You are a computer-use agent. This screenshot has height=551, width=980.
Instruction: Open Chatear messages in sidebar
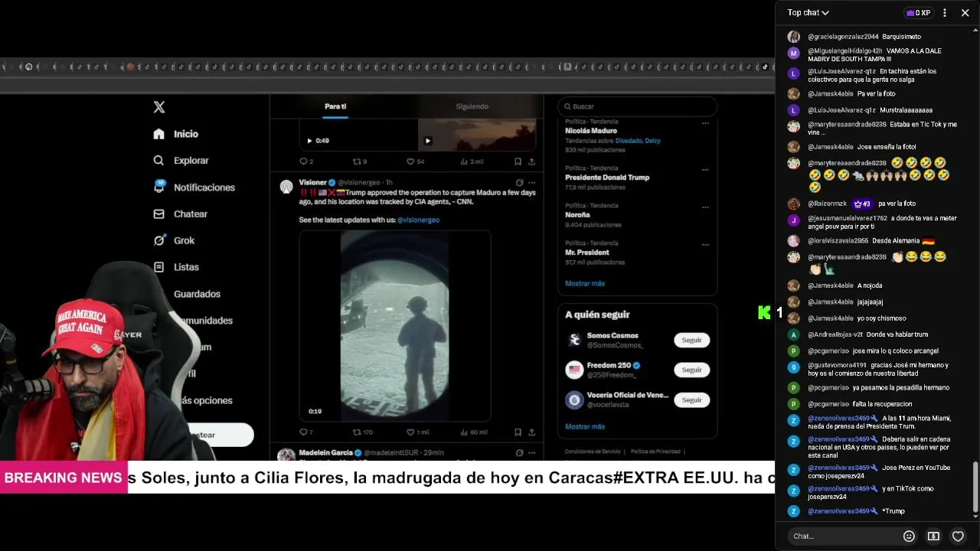pos(181,214)
